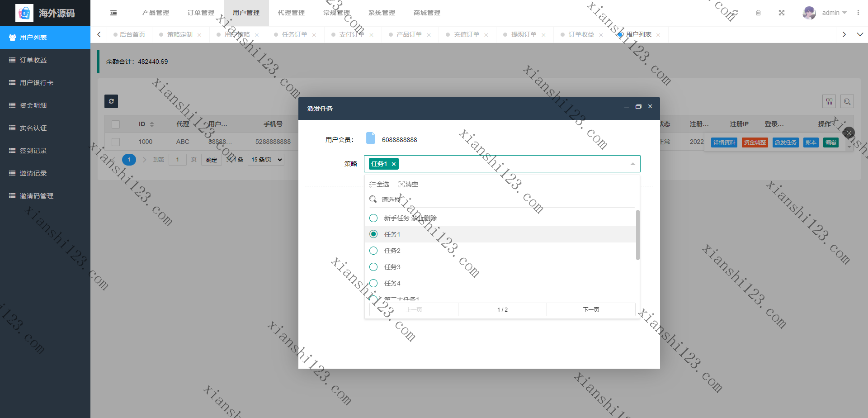Open 代理管理 top menu
The width and height of the screenshot is (868, 418).
click(x=291, y=13)
